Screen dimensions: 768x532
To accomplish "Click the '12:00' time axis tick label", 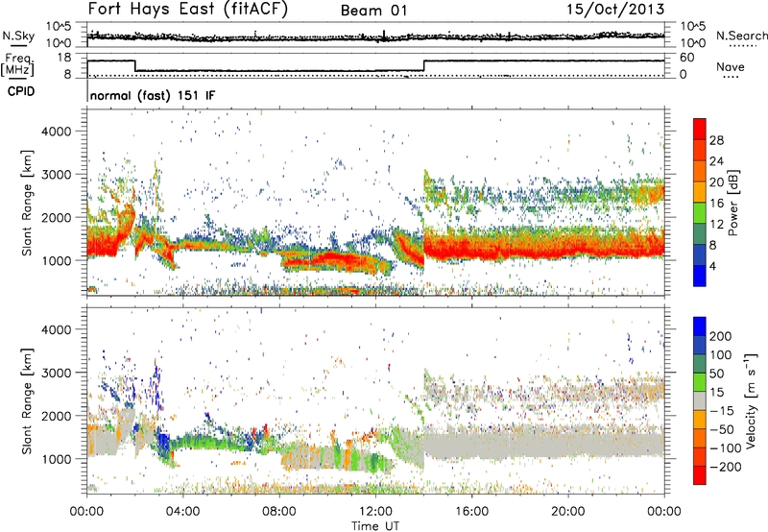I will [375, 512].
